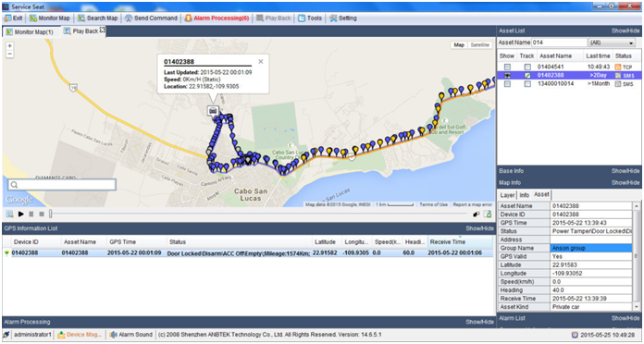
Task: Click the car icon on the map
Action: [212, 110]
